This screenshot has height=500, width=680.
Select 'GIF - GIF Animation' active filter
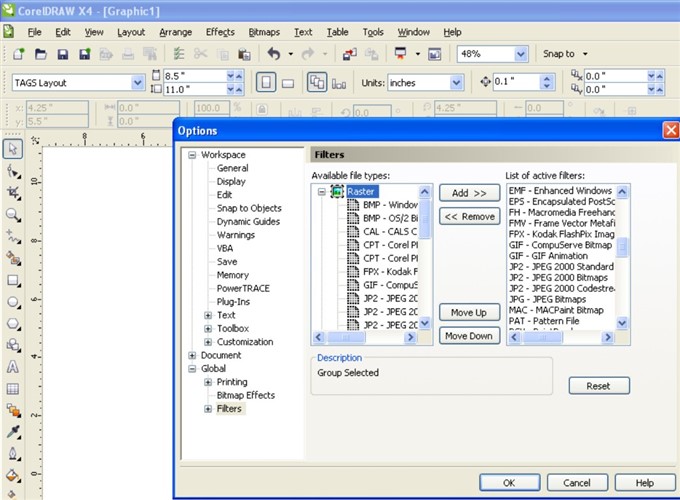point(548,256)
